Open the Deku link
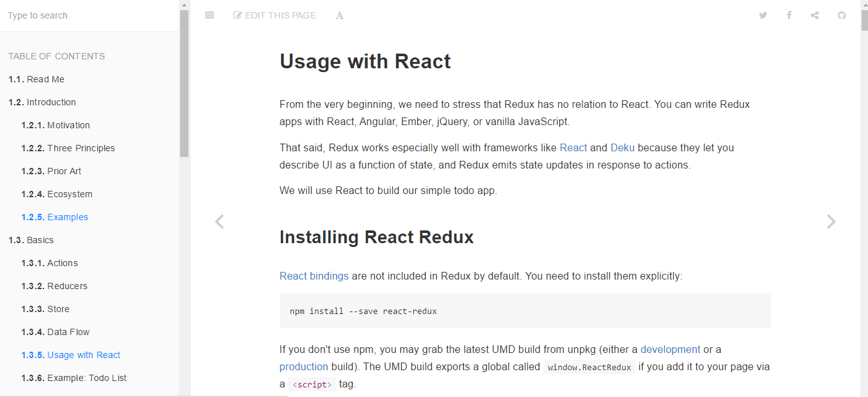The width and height of the screenshot is (868, 397). point(622,147)
